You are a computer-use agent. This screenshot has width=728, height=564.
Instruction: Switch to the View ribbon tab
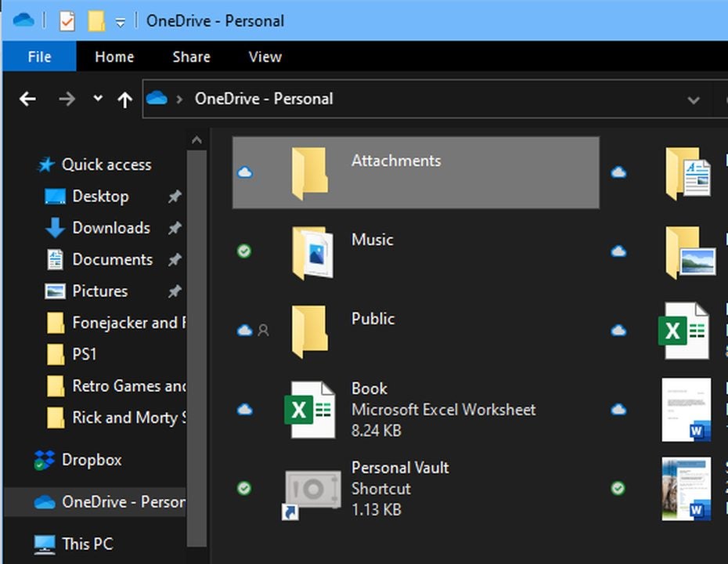click(265, 56)
